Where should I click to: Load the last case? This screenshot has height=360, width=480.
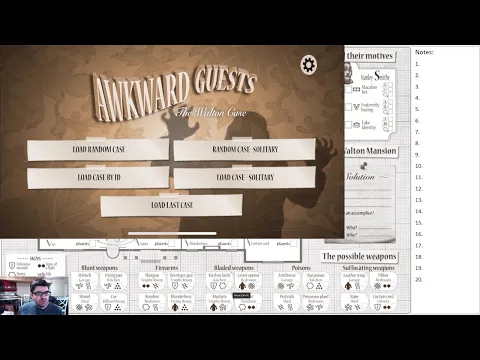[x=172, y=205]
